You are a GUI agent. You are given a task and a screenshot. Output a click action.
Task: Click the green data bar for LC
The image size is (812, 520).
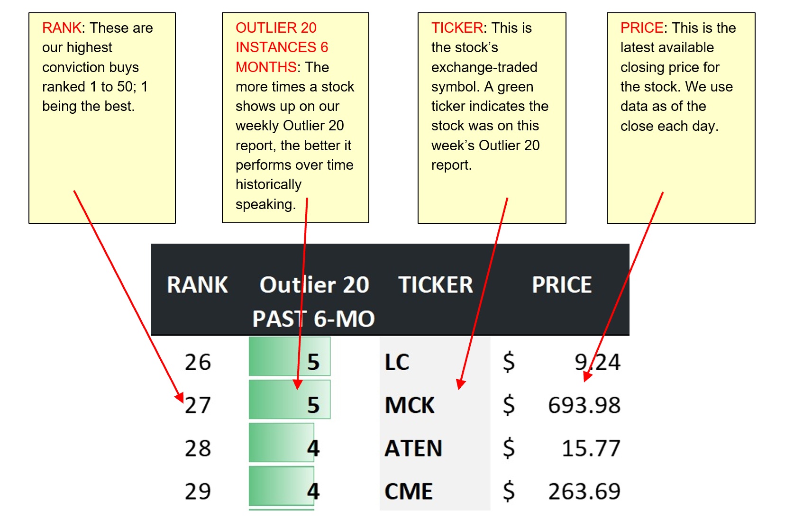[290, 356]
